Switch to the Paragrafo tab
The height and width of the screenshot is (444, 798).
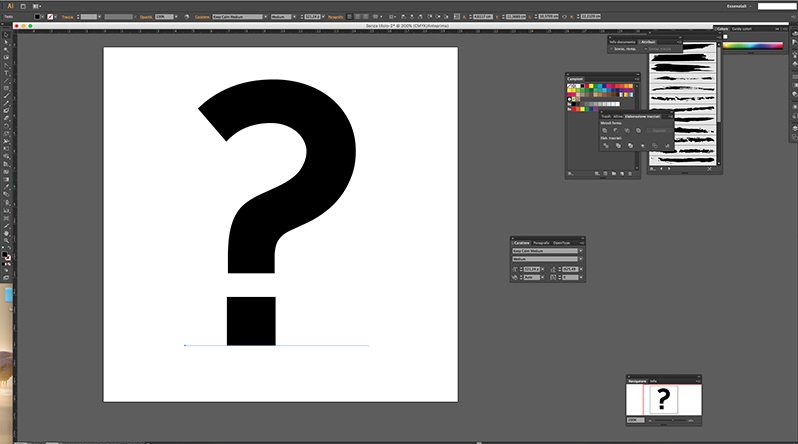coord(541,243)
